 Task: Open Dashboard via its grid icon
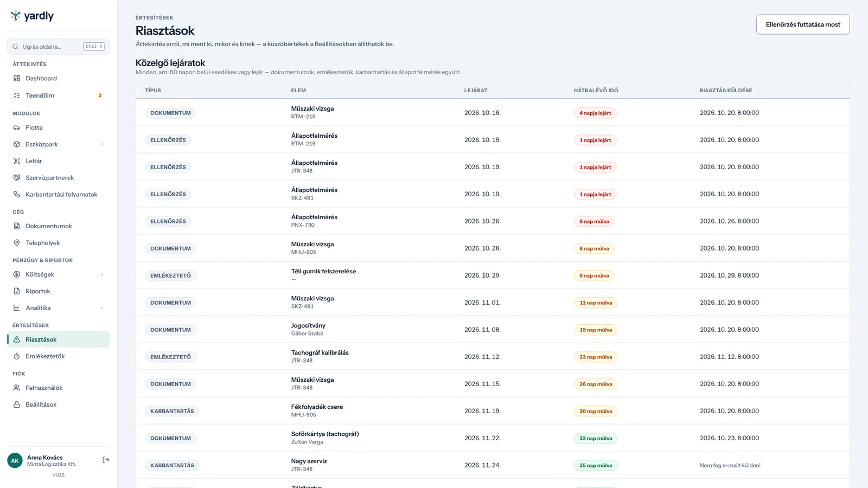[x=17, y=78]
